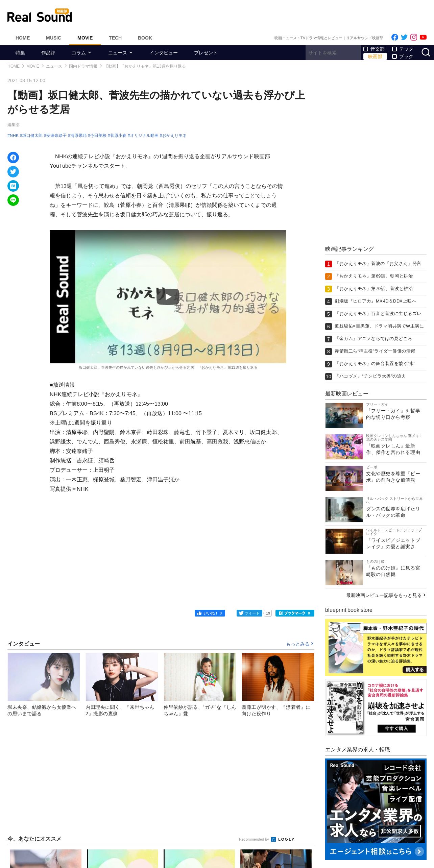Expand the コラム dropdown menu

pyautogui.click(x=81, y=53)
